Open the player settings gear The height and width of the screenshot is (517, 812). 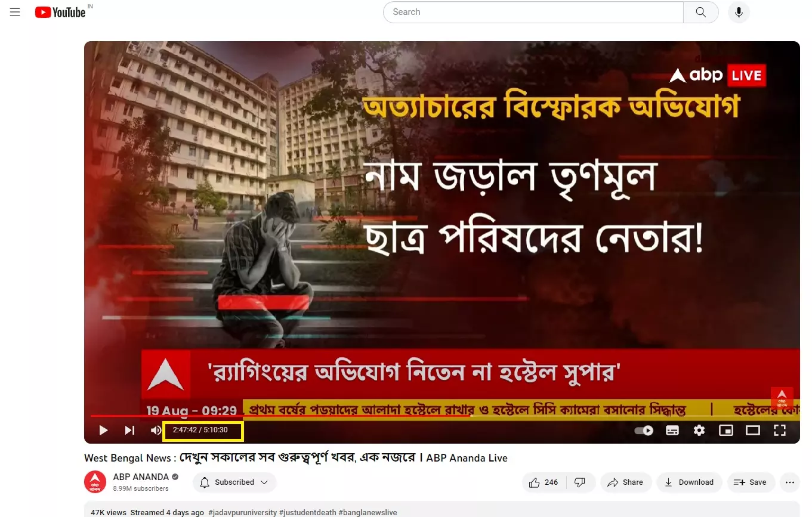pyautogui.click(x=699, y=430)
